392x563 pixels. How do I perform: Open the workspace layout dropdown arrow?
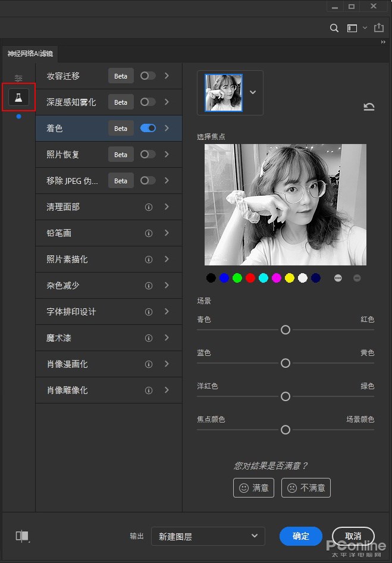tap(365, 27)
